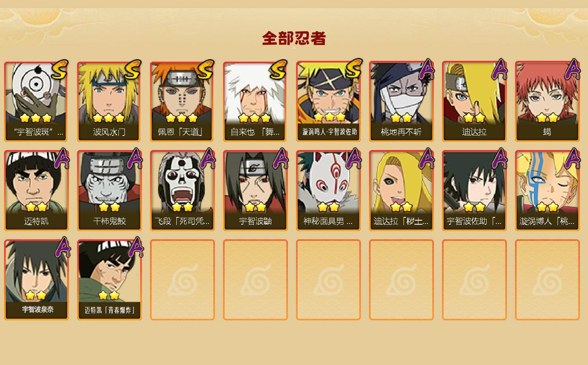
Task: Pick the 迈特凯 character portrait
Action: [36, 191]
